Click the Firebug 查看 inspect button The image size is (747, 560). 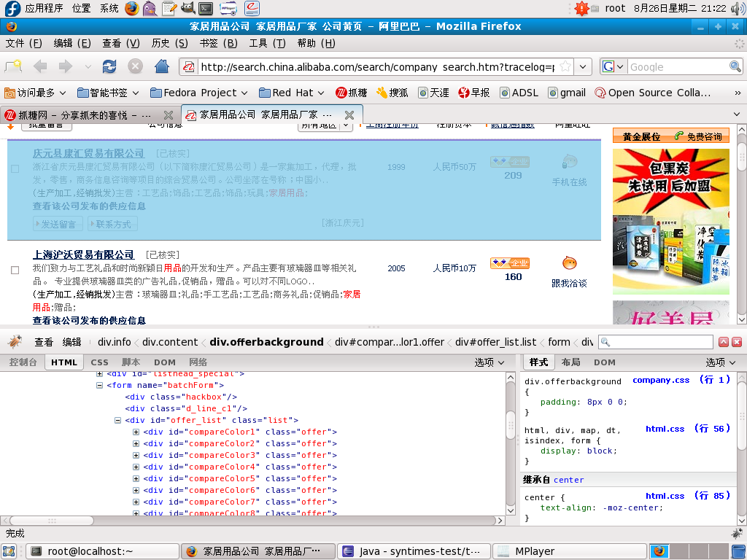click(x=44, y=342)
